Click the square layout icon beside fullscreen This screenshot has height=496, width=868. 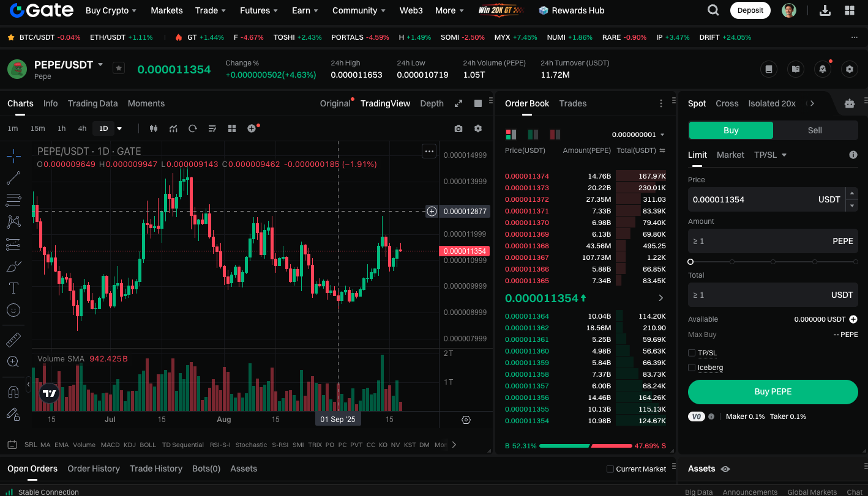[478, 103]
